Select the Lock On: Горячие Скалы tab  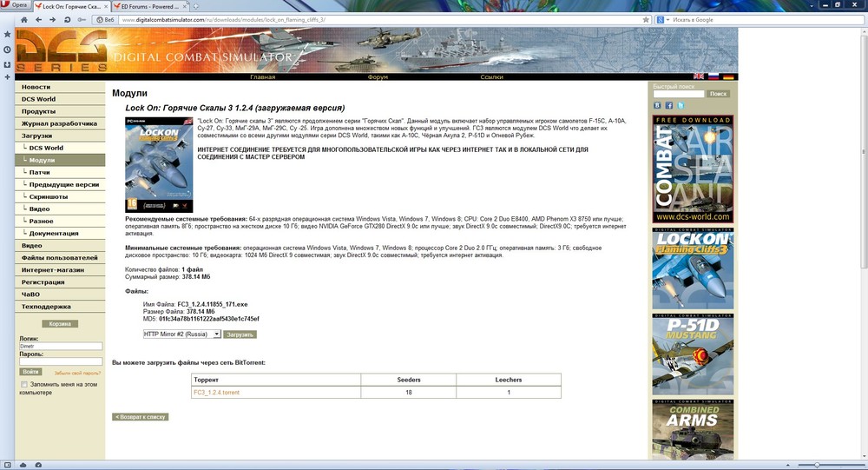[71, 7]
